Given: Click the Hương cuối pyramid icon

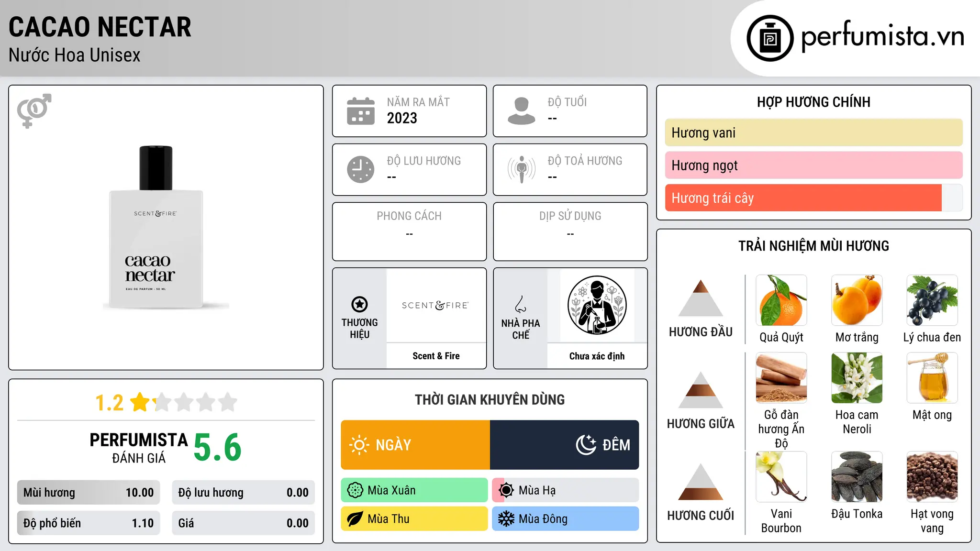Looking at the screenshot, I should coord(701,482).
